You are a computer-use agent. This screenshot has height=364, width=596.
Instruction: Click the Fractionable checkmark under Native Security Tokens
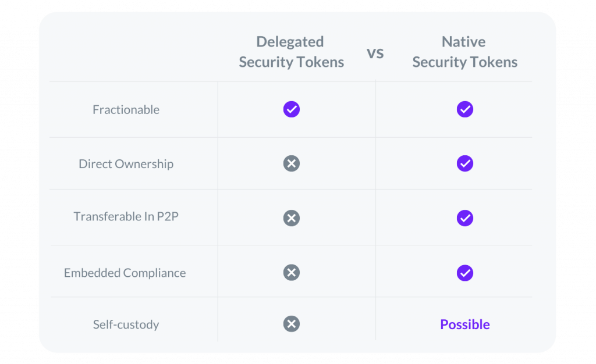[465, 109]
